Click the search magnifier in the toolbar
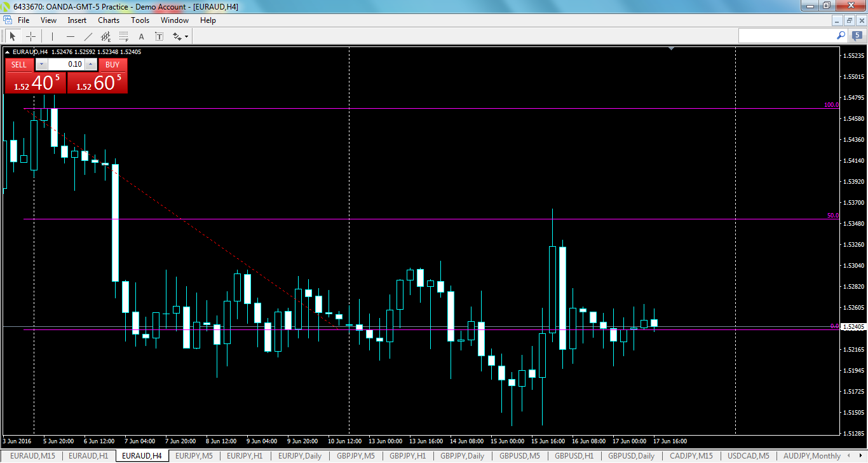Viewport: 868px width, 463px height. pos(841,36)
